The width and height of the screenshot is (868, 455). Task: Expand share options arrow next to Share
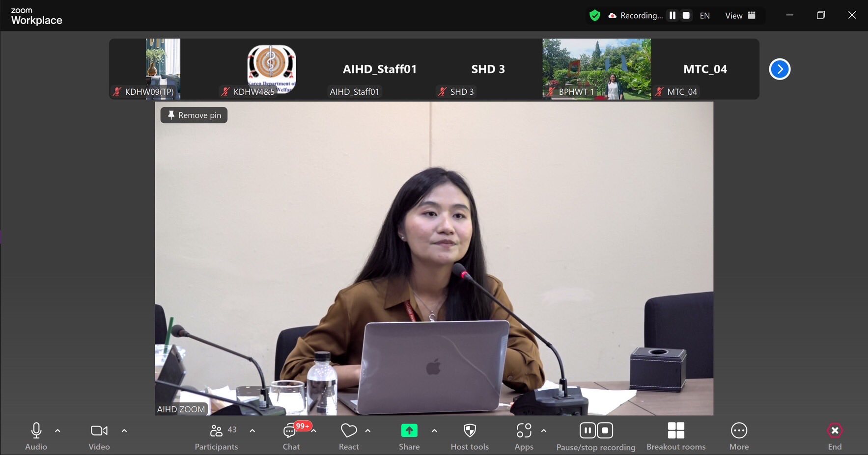(434, 431)
